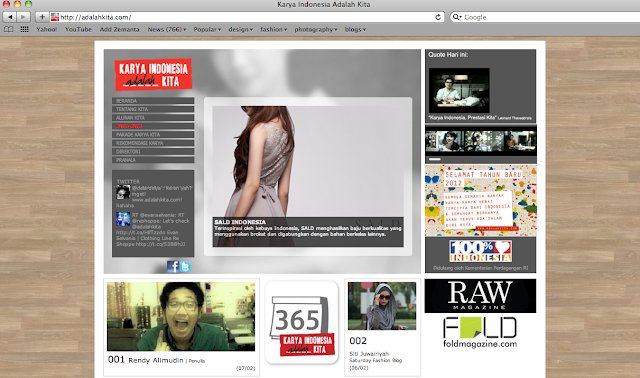Open the red KITA-KITA menu item

pyautogui.click(x=153, y=126)
